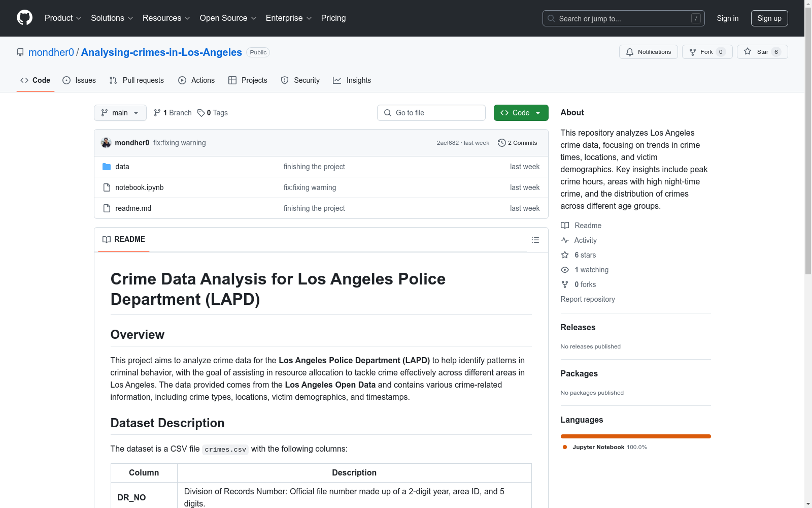Open the green Code dropdown
812x508 pixels.
pos(521,113)
